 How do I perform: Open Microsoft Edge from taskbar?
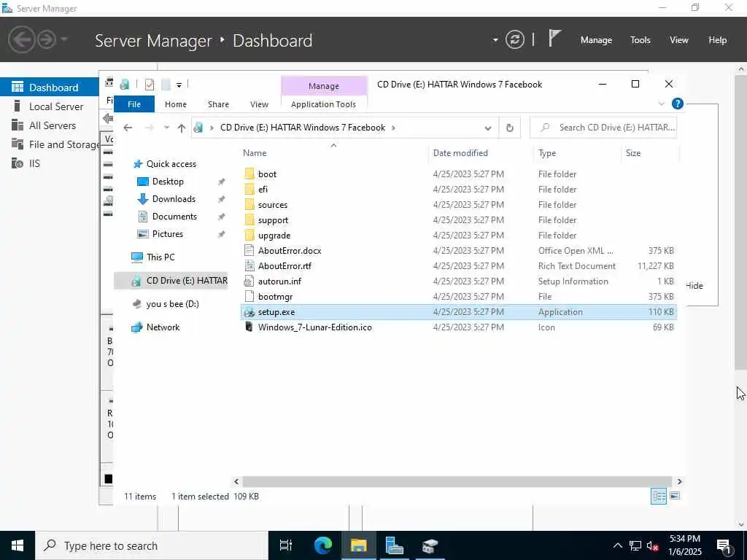coord(323,545)
